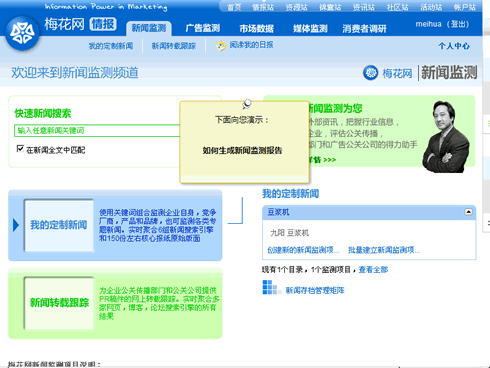Click the businessman portrait image
The height and width of the screenshot is (368, 490).
pyautogui.click(x=446, y=137)
